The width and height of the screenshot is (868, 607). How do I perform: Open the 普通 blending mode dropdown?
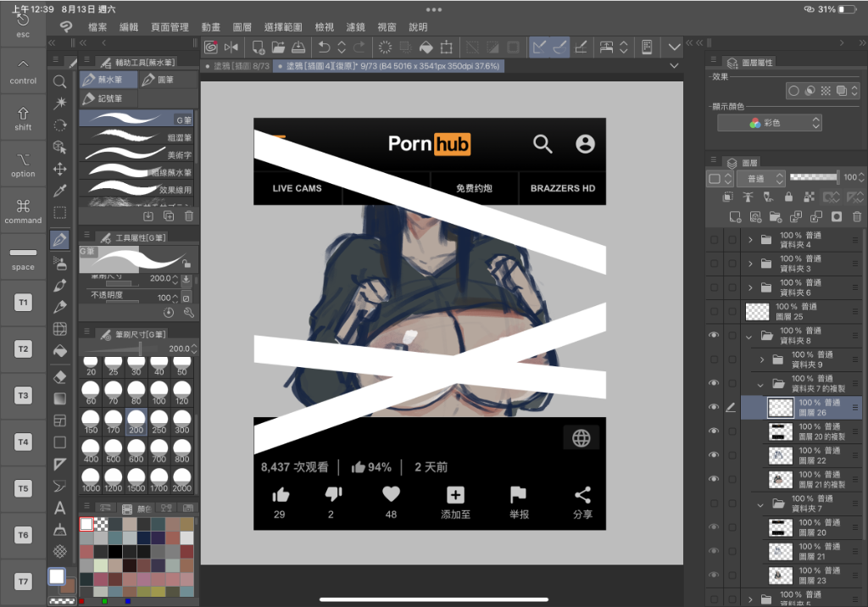click(760, 178)
